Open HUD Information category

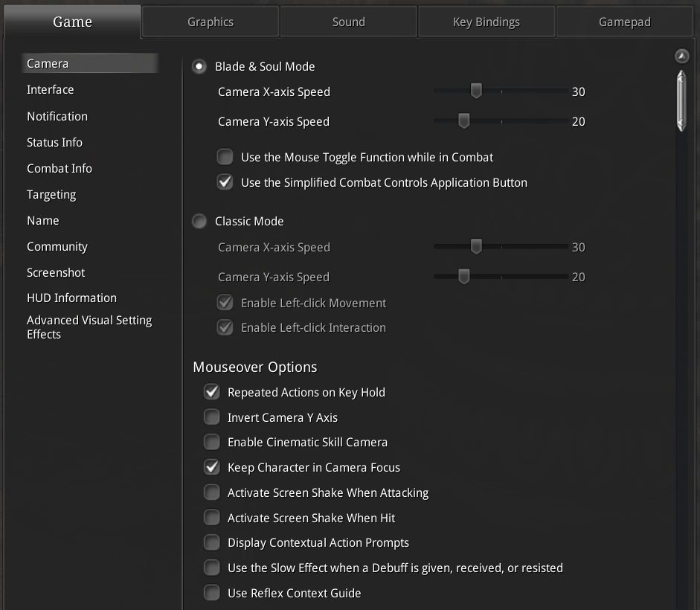click(x=71, y=298)
